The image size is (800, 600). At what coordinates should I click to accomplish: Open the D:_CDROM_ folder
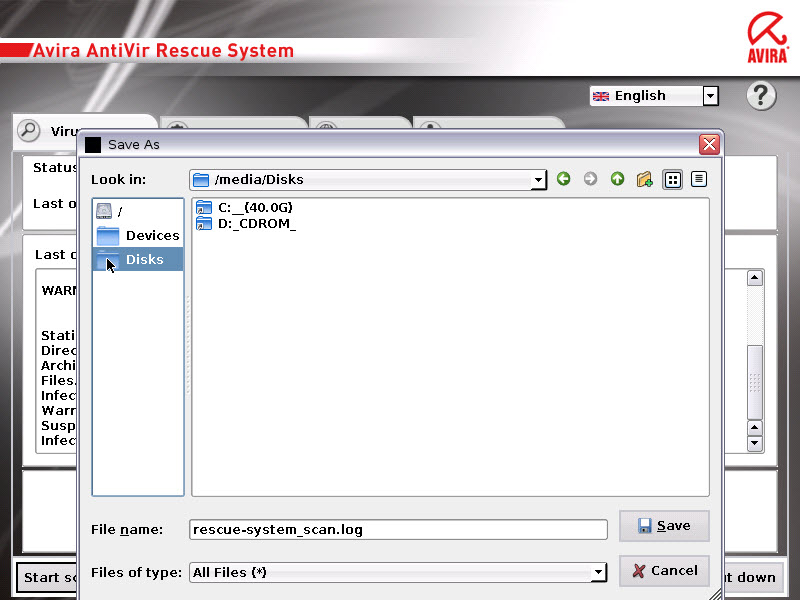(246, 223)
